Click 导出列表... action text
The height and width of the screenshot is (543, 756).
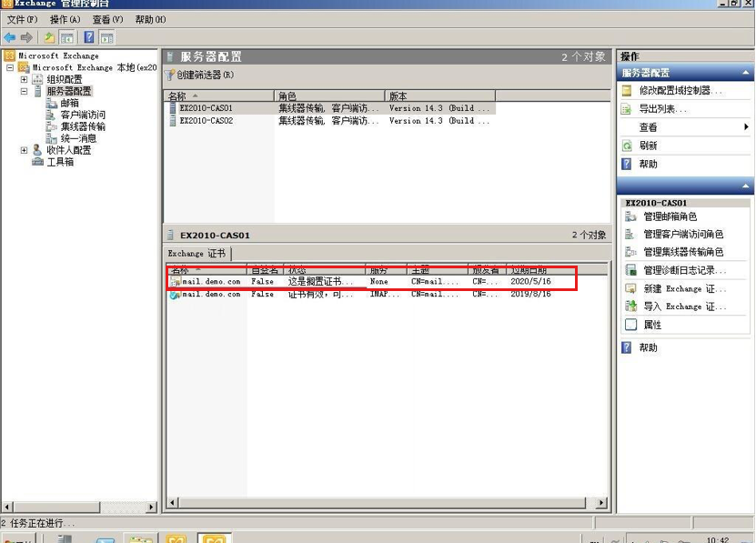(x=663, y=109)
